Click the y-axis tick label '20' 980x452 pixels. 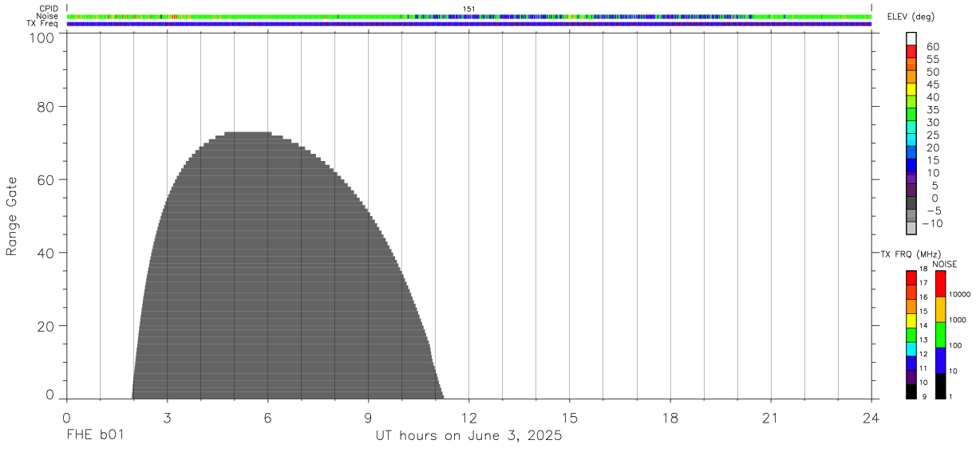click(x=46, y=327)
